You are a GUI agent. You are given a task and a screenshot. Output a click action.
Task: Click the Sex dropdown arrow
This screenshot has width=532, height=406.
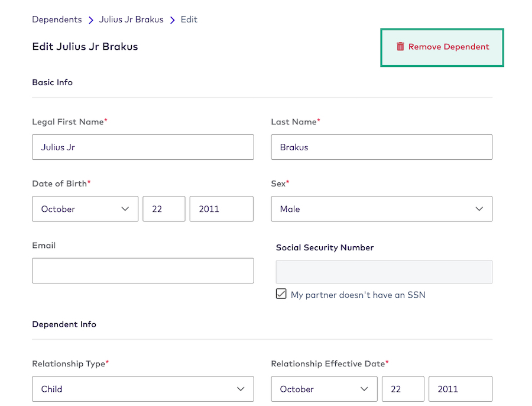pos(479,209)
